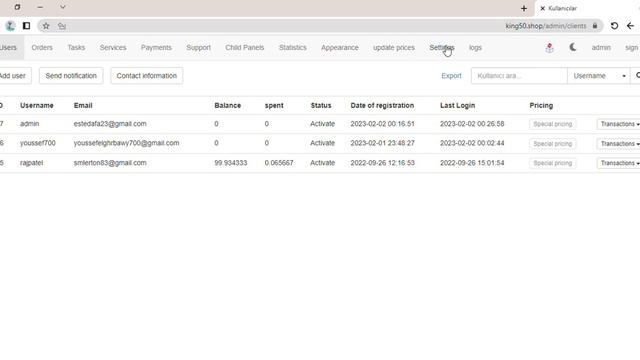Image resolution: width=640 pixels, height=360 pixels.
Task: Open the Orders menu item
Action: 42,48
